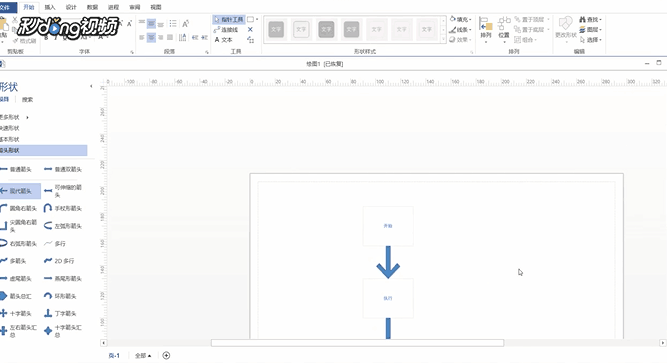
Task: Toggle top text alignment
Action: point(142,23)
